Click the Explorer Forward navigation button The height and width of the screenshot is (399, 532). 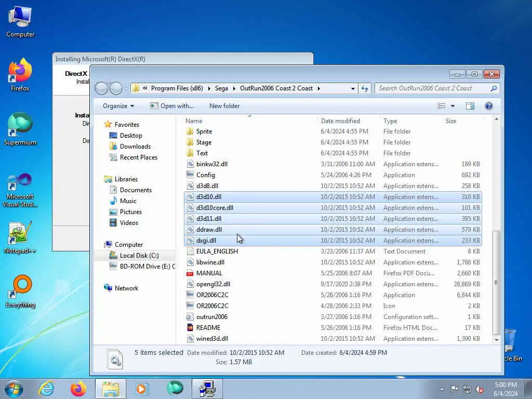116,88
